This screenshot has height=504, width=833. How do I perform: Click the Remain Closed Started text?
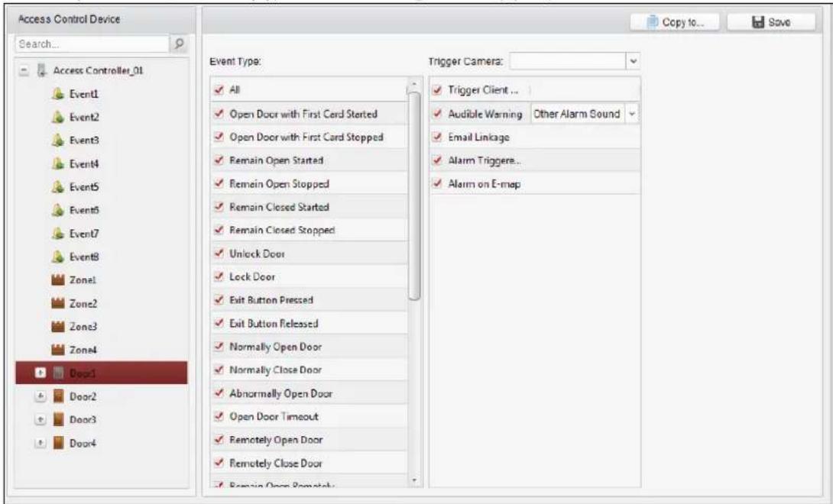point(279,207)
